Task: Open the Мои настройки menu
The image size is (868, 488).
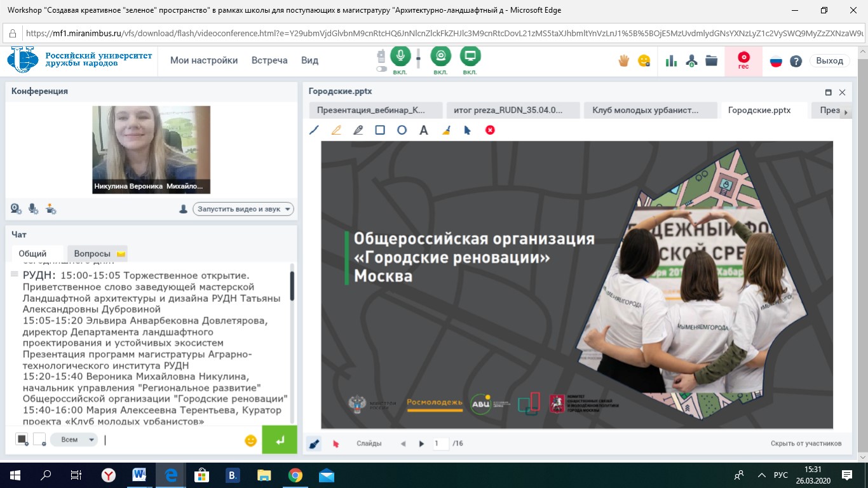Action: [x=204, y=60]
